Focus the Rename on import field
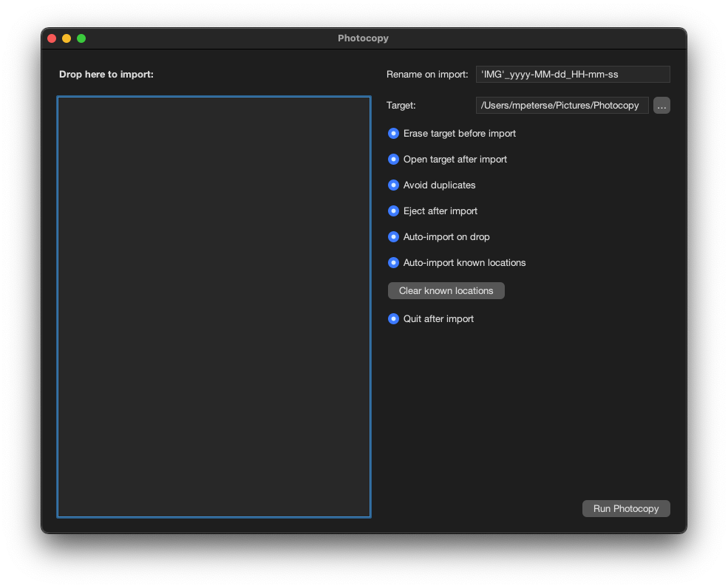This screenshot has width=728, height=588. 573,75
